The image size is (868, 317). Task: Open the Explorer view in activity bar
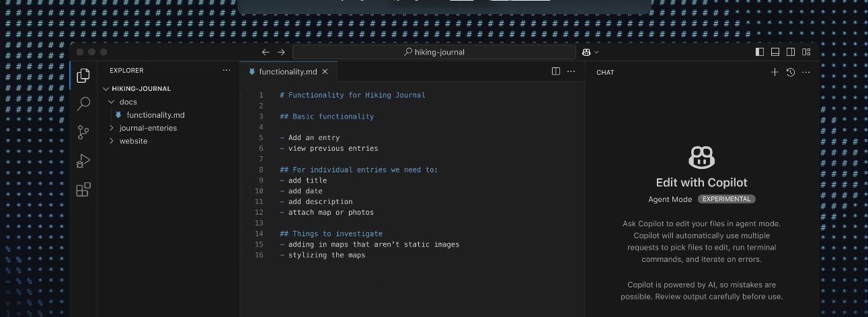point(83,75)
